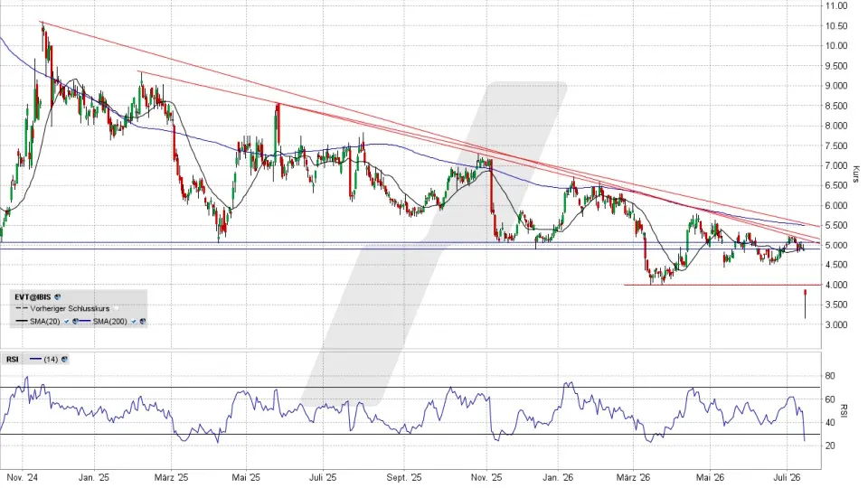Open the settings icon for SMA(20)
This screenshot has height=488, width=868.
(75, 322)
